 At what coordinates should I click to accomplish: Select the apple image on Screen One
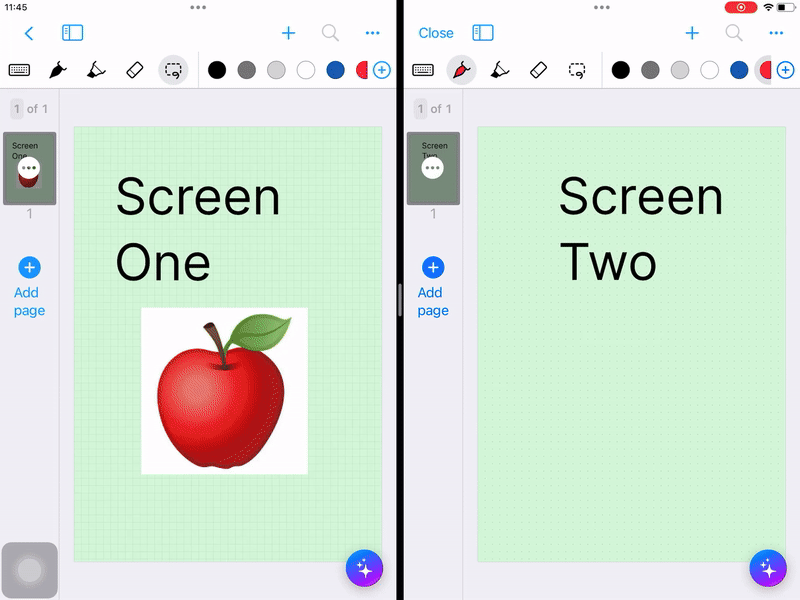[224, 391]
